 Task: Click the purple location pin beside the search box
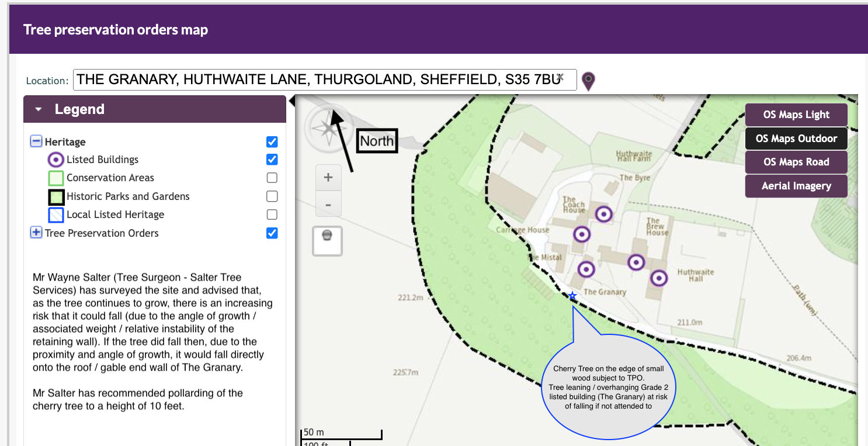coord(588,81)
